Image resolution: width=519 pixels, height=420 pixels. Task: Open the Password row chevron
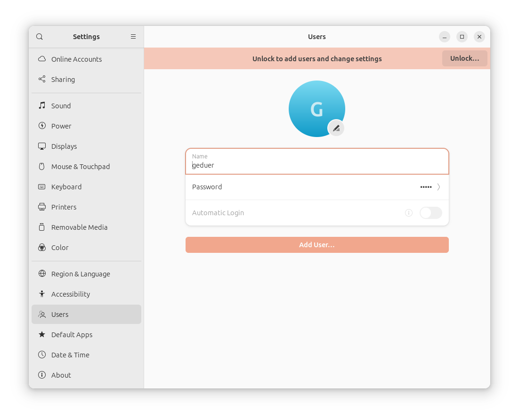438,187
